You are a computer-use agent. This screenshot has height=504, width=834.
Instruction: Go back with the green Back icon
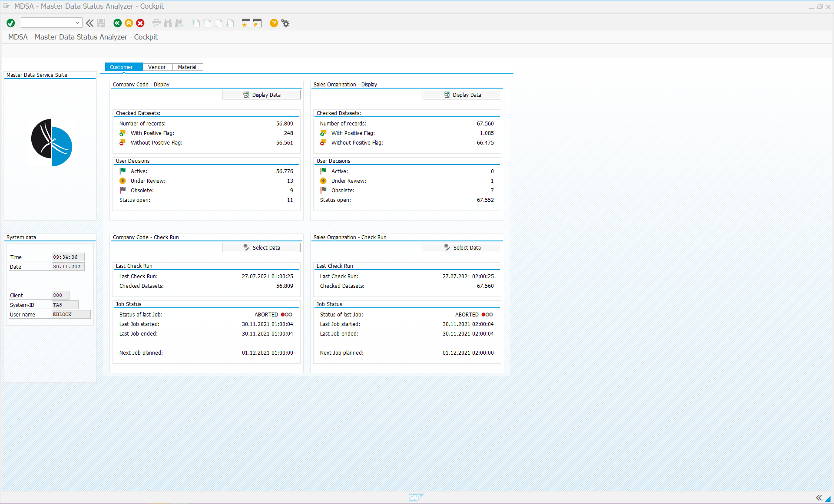pyautogui.click(x=117, y=23)
